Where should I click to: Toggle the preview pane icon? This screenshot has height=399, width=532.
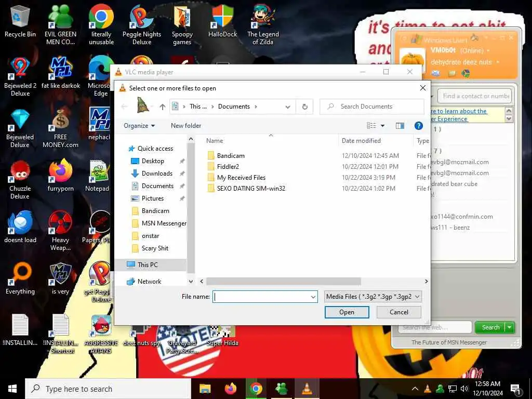pyautogui.click(x=400, y=126)
